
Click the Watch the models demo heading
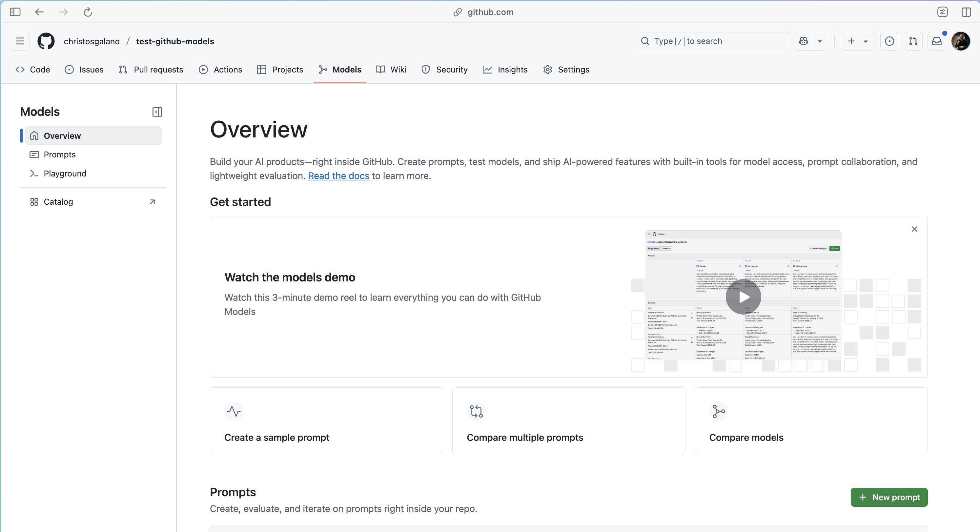(x=290, y=277)
